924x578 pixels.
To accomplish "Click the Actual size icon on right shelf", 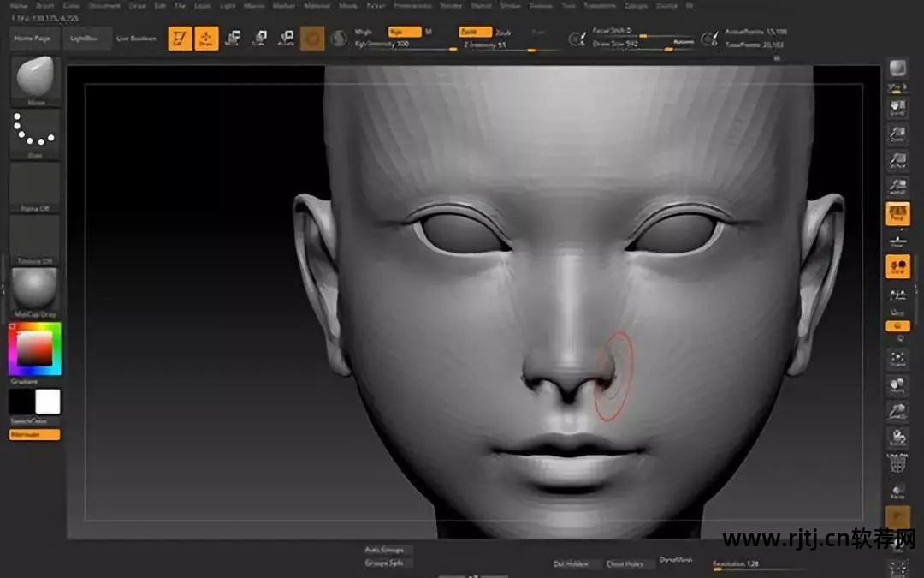I will point(897,160).
